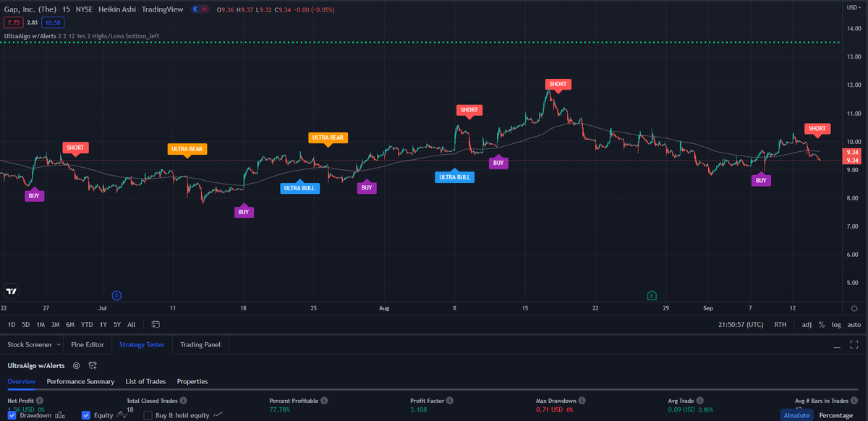Click the red 7.75 sell price box

pyautogui.click(x=13, y=23)
